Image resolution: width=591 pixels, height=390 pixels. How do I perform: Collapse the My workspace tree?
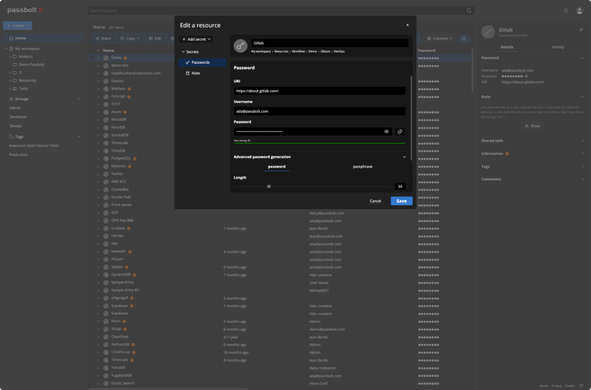(7, 49)
